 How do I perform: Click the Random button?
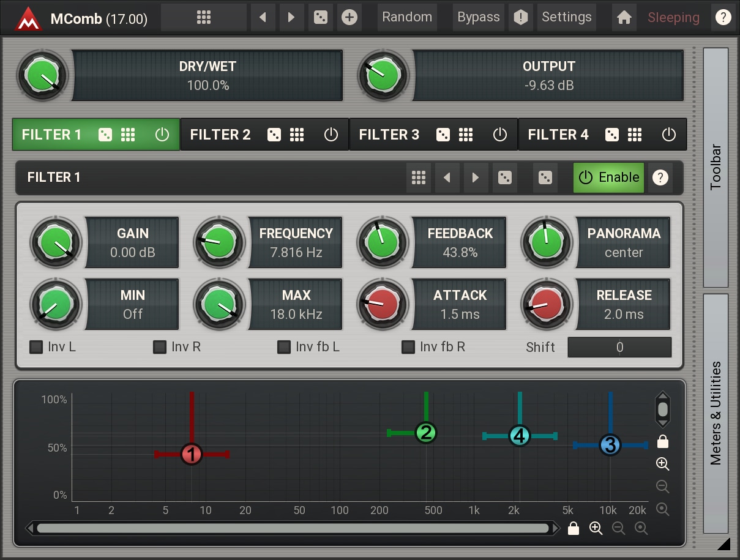(x=407, y=17)
